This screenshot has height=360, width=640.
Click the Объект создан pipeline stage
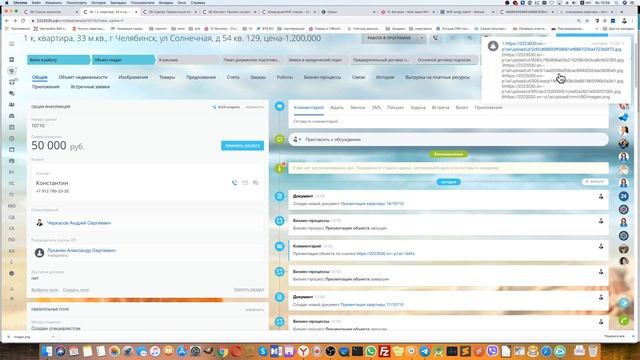point(123,60)
